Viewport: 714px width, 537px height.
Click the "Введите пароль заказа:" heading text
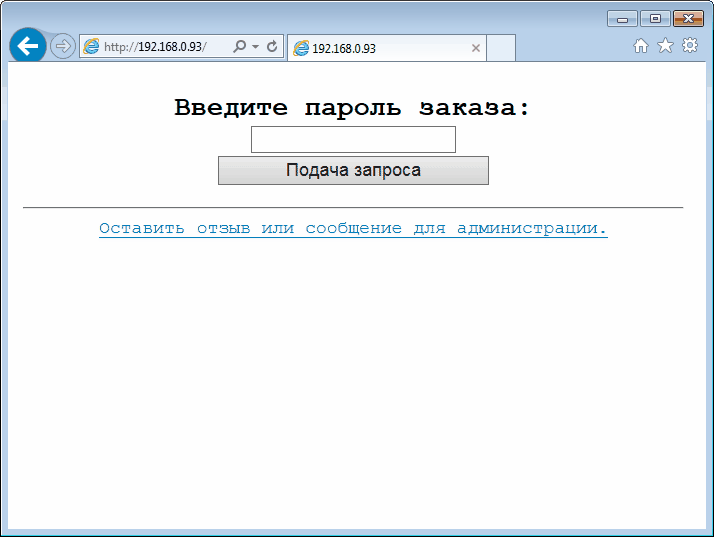coord(353,108)
